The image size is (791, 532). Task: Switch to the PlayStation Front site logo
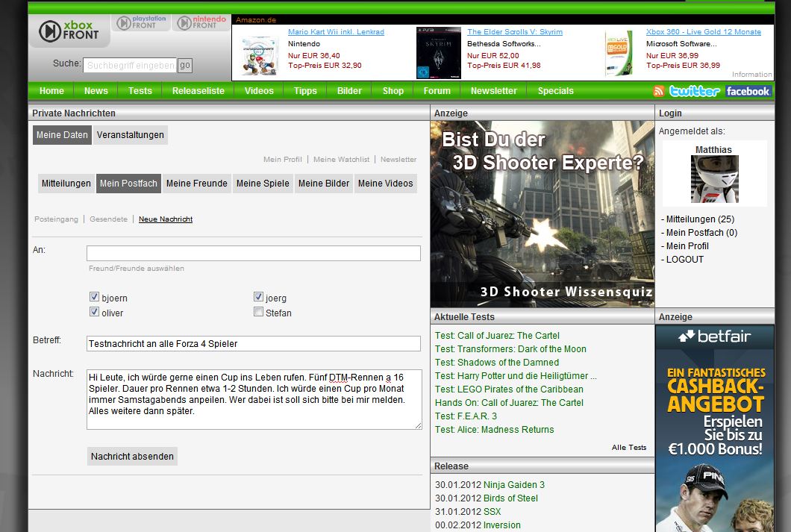pos(140,22)
